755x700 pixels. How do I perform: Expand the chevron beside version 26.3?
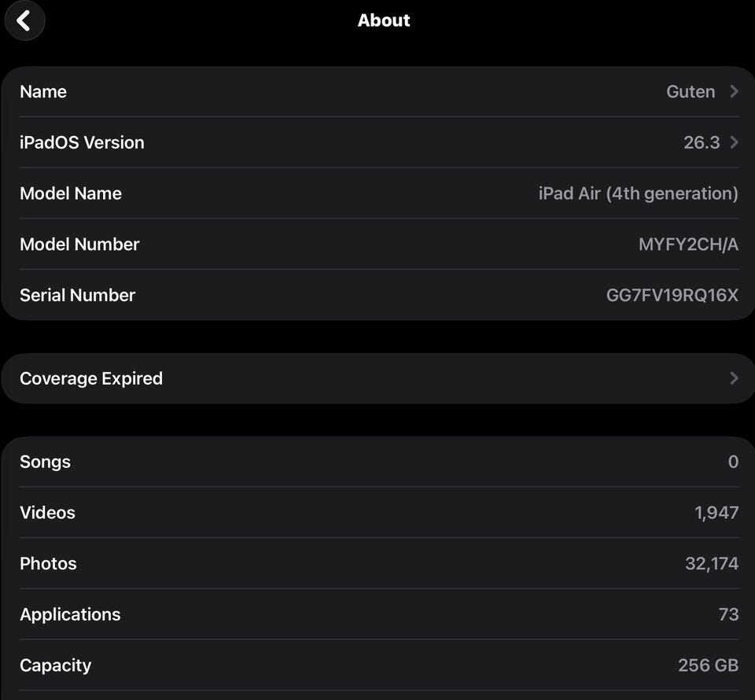(734, 142)
